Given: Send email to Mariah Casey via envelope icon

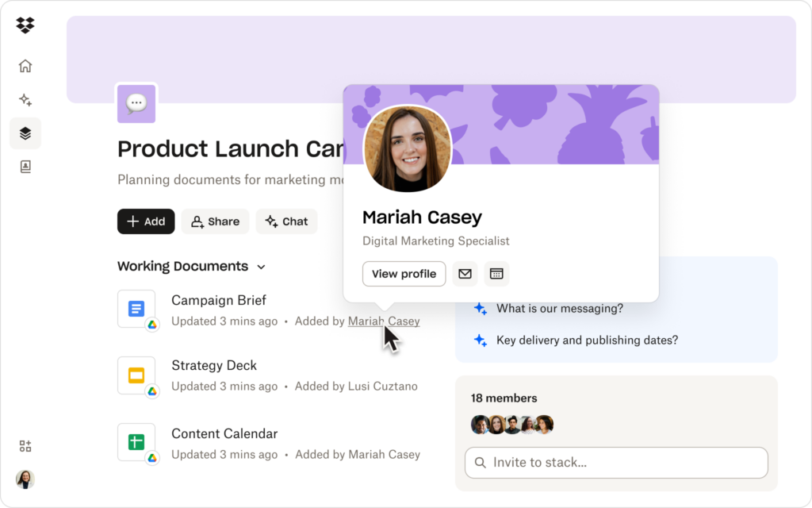Looking at the screenshot, I should 465,274.
